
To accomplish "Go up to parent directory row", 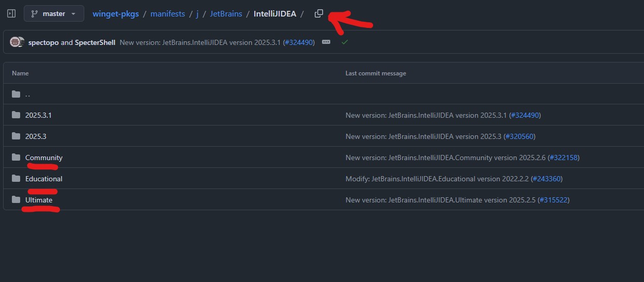I will coord(324,94).
